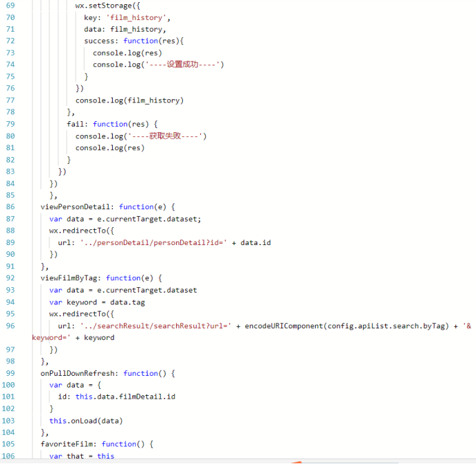476x464 pixels.
Task: Click line number 69 in the gutter
Action: click(10, 6)
